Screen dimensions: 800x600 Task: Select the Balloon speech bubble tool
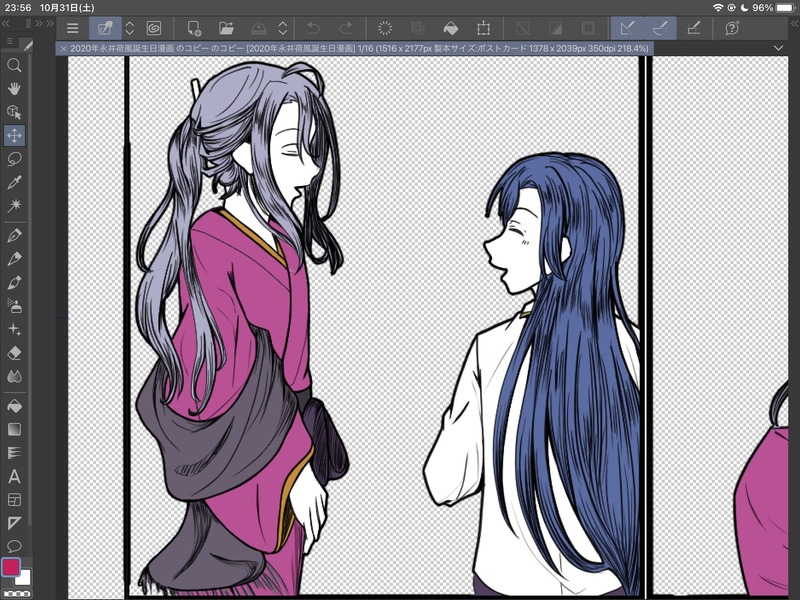(x=14, y=546)
